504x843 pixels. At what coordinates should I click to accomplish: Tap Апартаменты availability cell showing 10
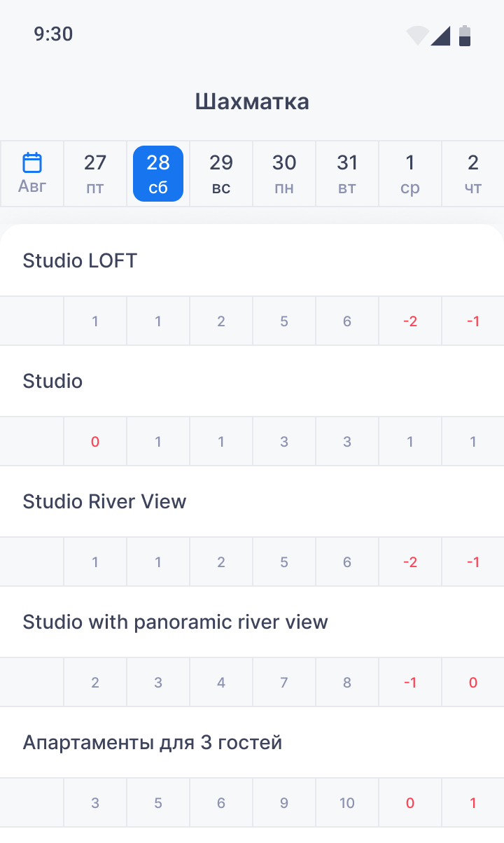click(347, 803)
